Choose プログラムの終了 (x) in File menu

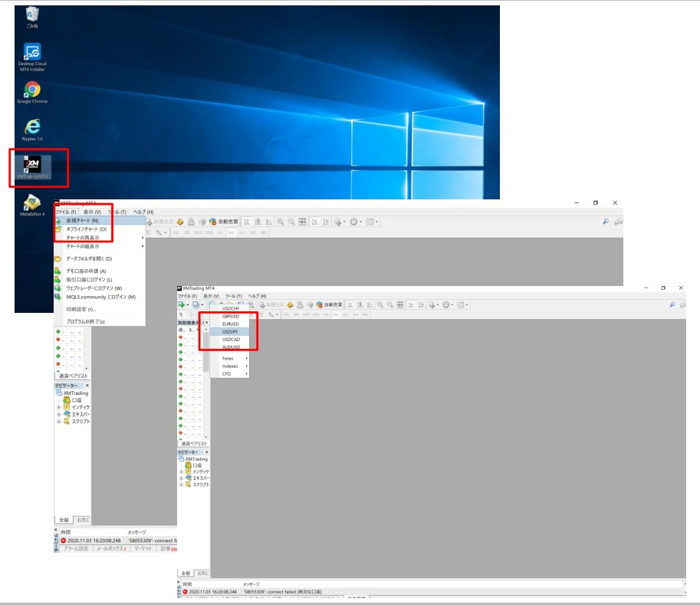tap(100, 321)
